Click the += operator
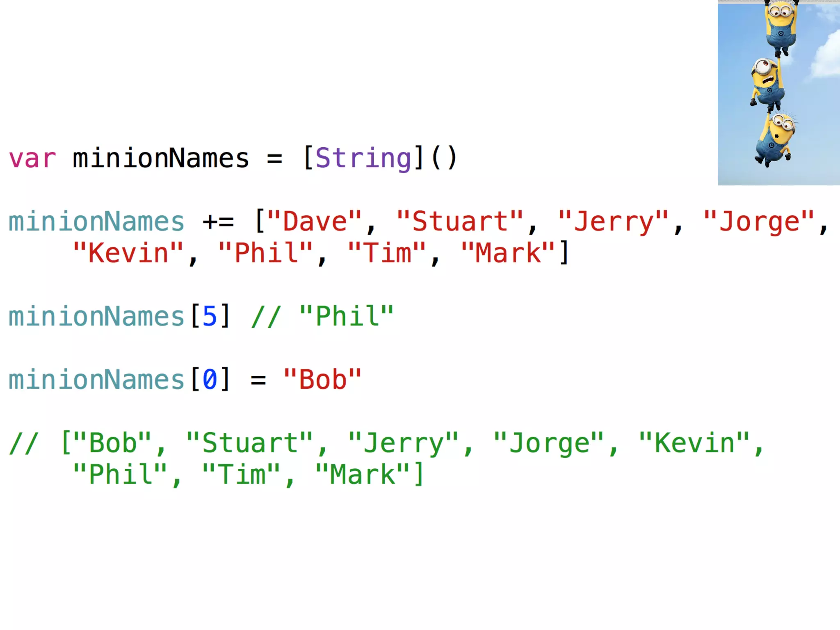 [x=218, y=221]
